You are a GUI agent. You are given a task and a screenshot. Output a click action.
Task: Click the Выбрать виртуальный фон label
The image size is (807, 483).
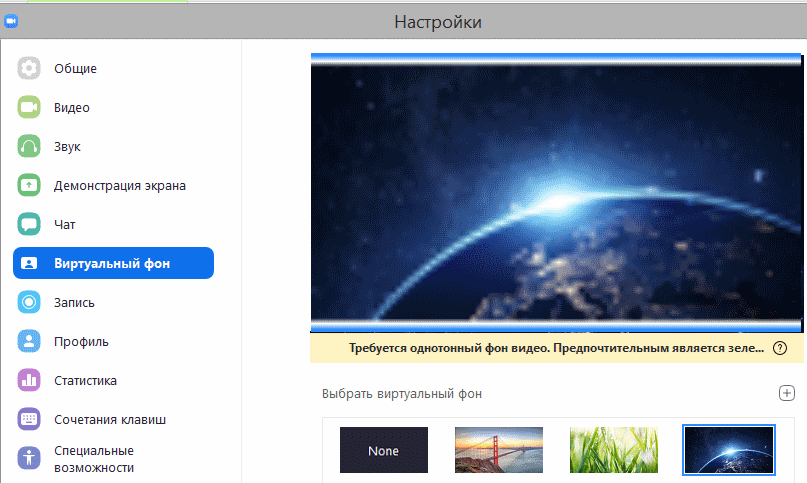click(x=402, y=394)
